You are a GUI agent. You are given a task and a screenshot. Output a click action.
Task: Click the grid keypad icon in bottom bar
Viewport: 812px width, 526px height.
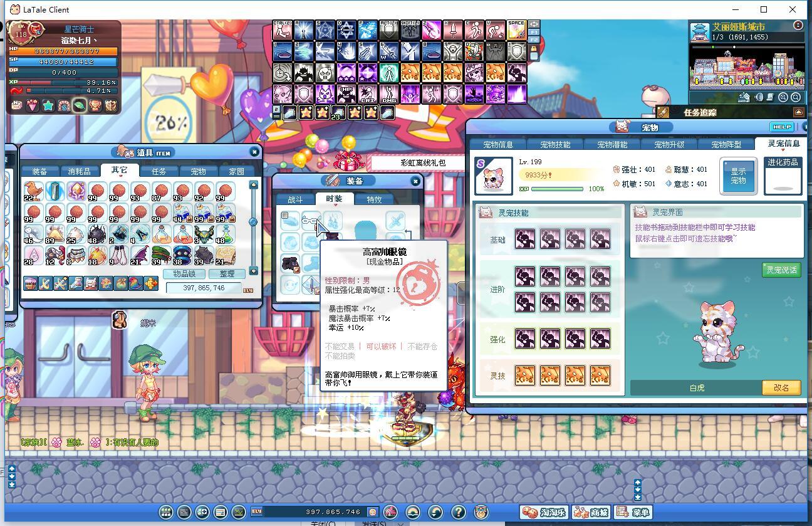pos(165,512)
